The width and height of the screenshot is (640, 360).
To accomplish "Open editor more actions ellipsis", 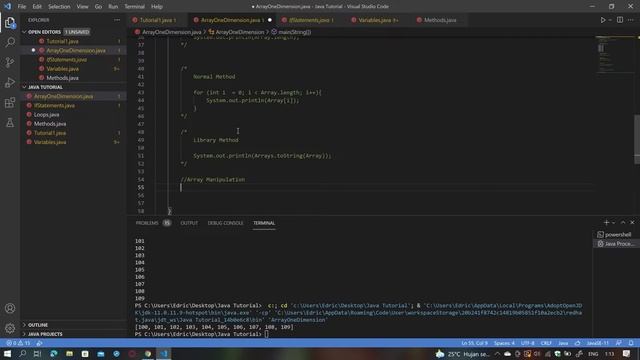I will (x=631, y=20).
